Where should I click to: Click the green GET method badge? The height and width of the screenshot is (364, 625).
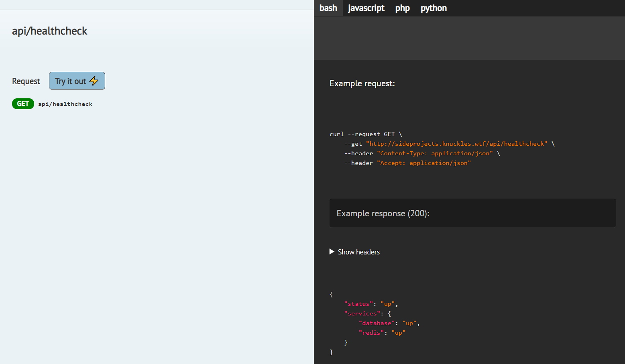point(23,104)
